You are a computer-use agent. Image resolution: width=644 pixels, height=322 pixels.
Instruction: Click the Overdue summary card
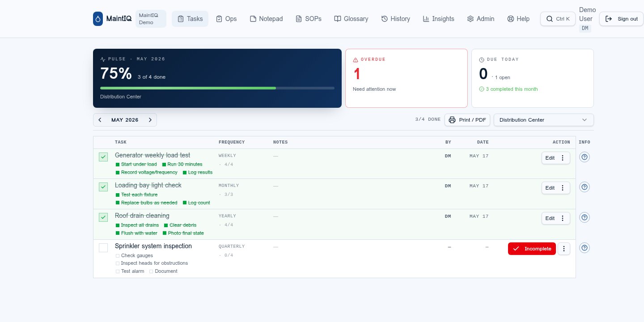pos(407,78)
